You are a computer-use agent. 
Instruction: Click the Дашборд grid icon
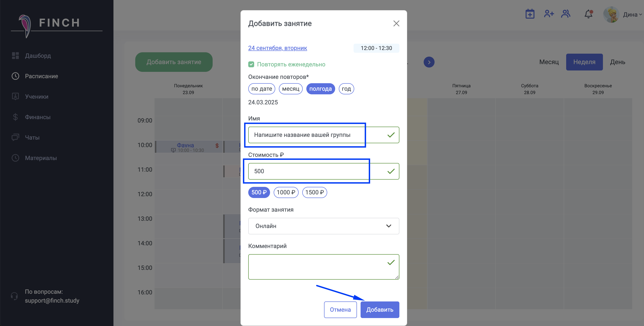(15, 56)
